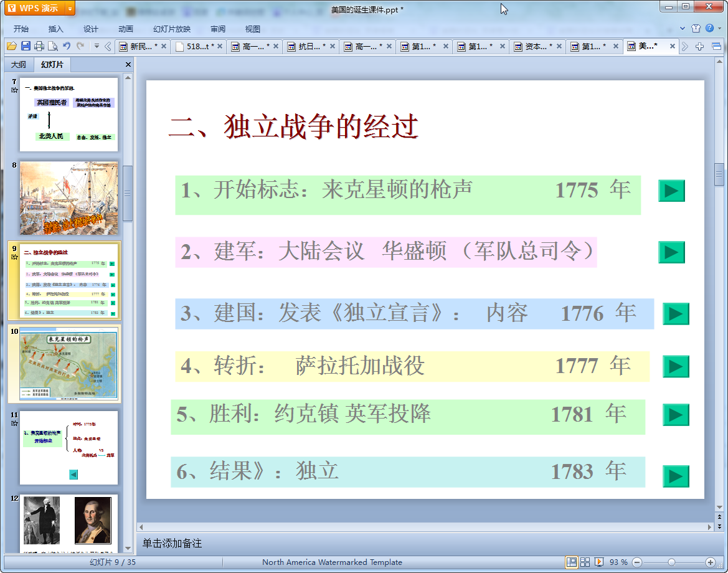This screenshot has height=573, width=728.
Task: Start slide show from status bar
Action: click(x=599, y=562)
